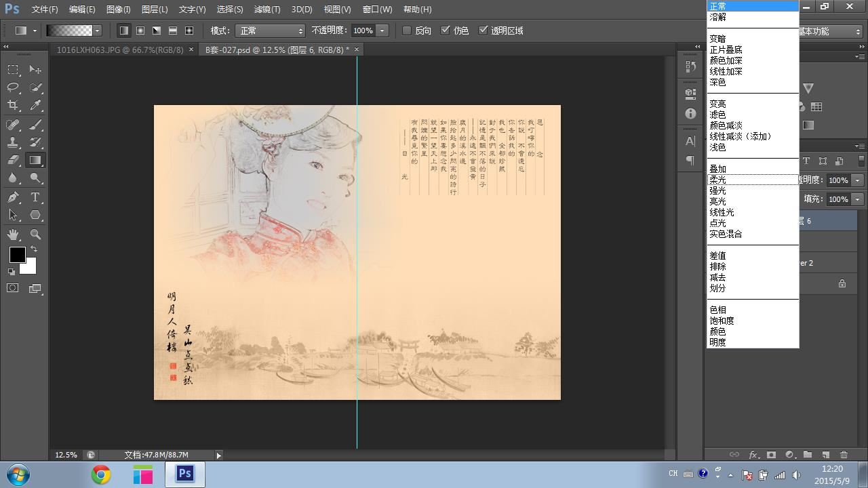Select the Eraser tool
This screenshot has height=488, width=868.
(13, 160)
